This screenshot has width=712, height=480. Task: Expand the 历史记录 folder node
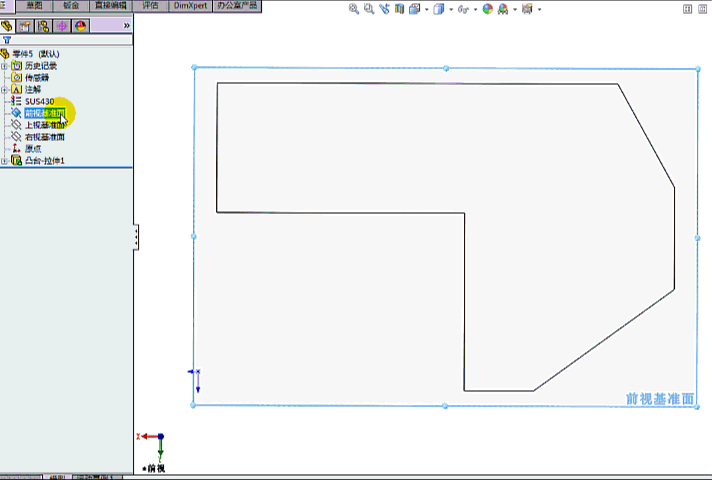tap(4, 66)
